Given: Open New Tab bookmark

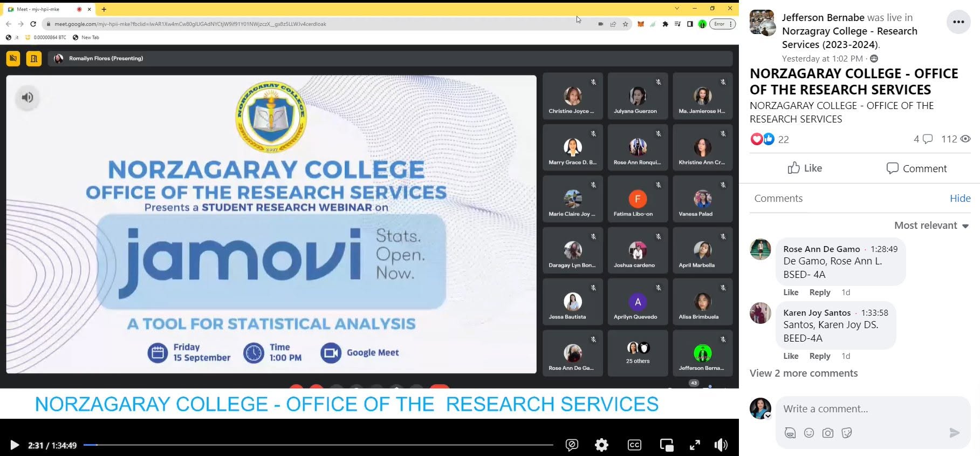Looking at the screenshot, I should pos(86,37).
